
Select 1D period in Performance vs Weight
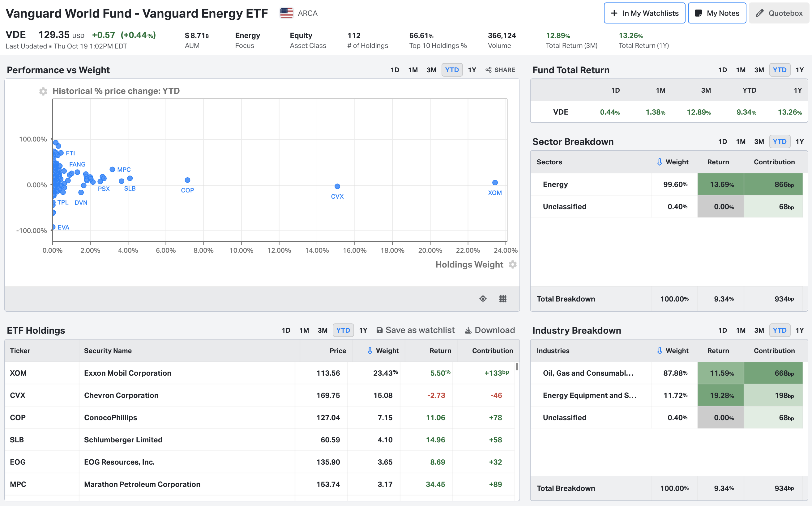395,70
